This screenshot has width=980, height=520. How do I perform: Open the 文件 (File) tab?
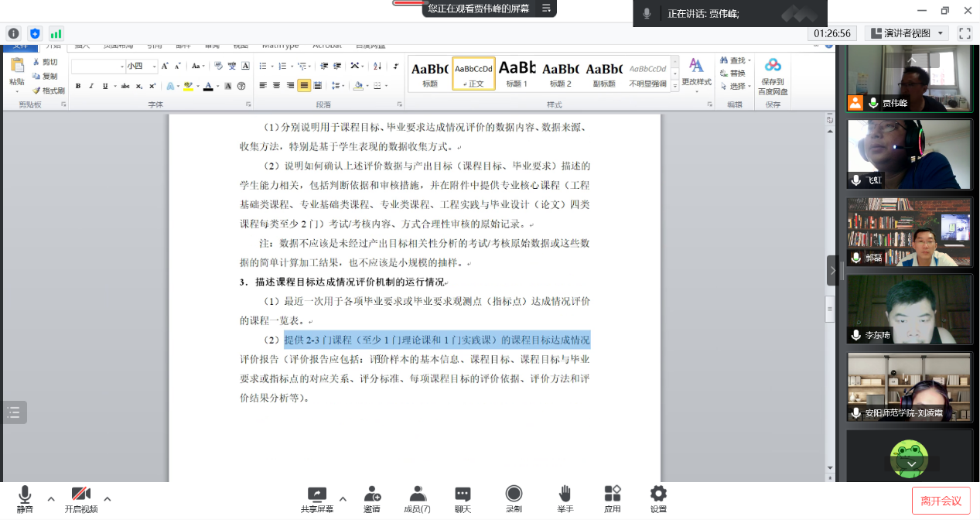pyautogui.click(x=20, y=47)
